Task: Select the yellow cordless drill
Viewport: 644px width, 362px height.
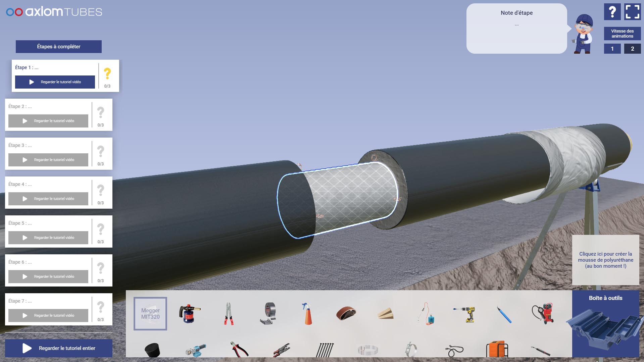Action: [x=465, y=313]
